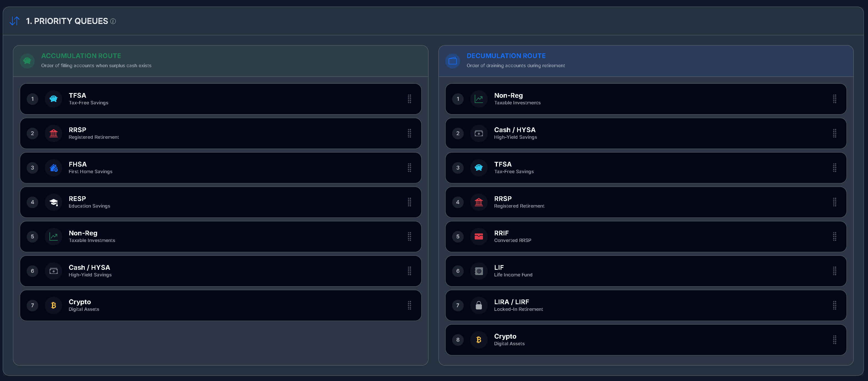Grab drag handle of RESP row

[410, 202]
